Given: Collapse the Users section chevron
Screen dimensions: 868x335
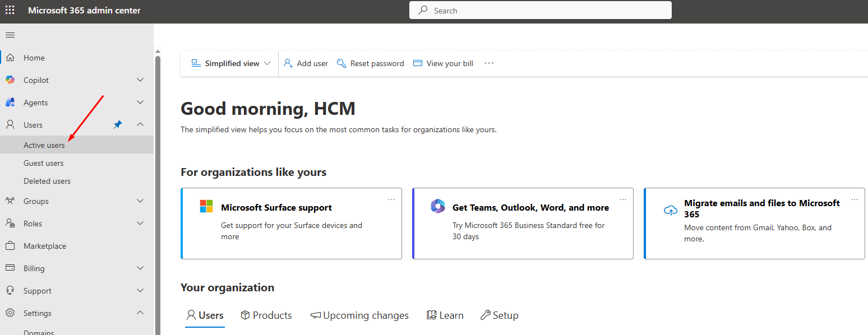Looking at the screenshot, I should [x=140, y=125].
